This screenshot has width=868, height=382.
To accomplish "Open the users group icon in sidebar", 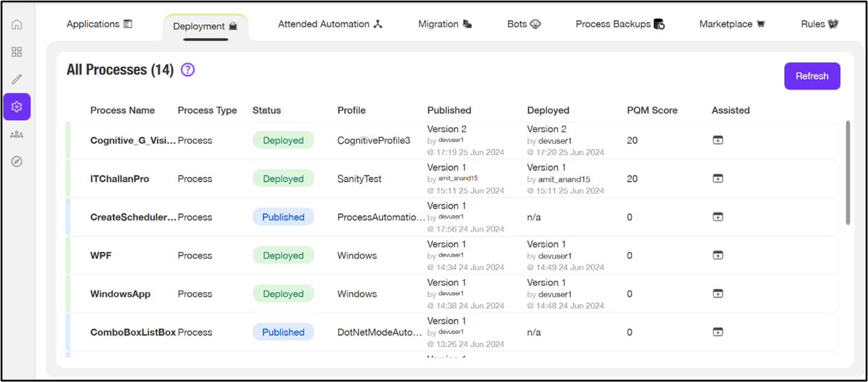I will pos(17,134).
